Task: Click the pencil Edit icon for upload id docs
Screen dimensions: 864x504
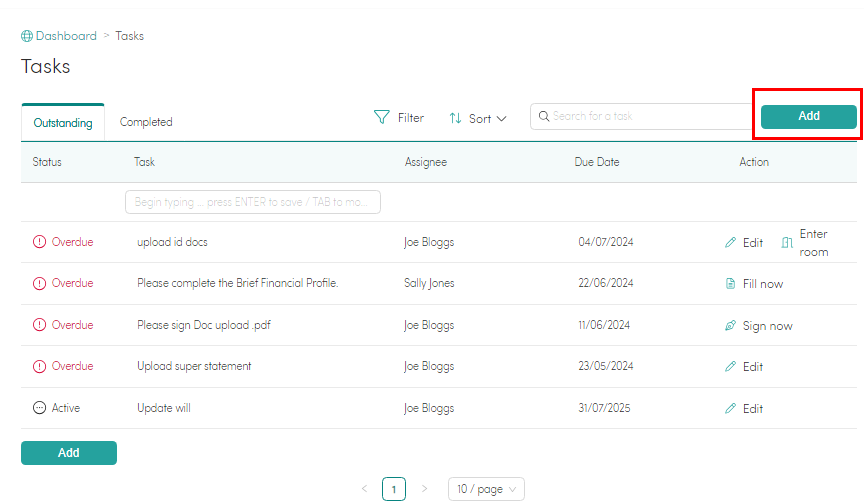Action: click(x=730, y=242)
